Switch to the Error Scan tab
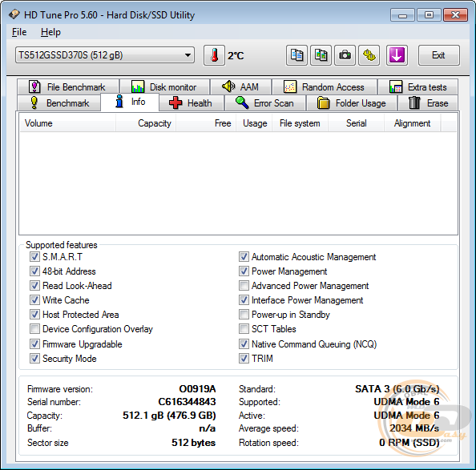 click(265, 103)
